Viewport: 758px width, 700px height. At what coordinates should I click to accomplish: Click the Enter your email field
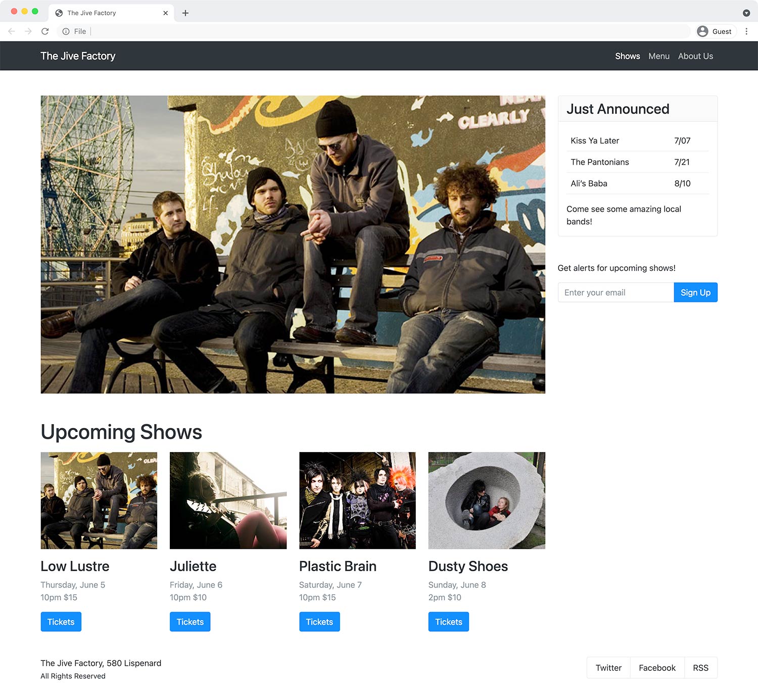pos(615,292)
